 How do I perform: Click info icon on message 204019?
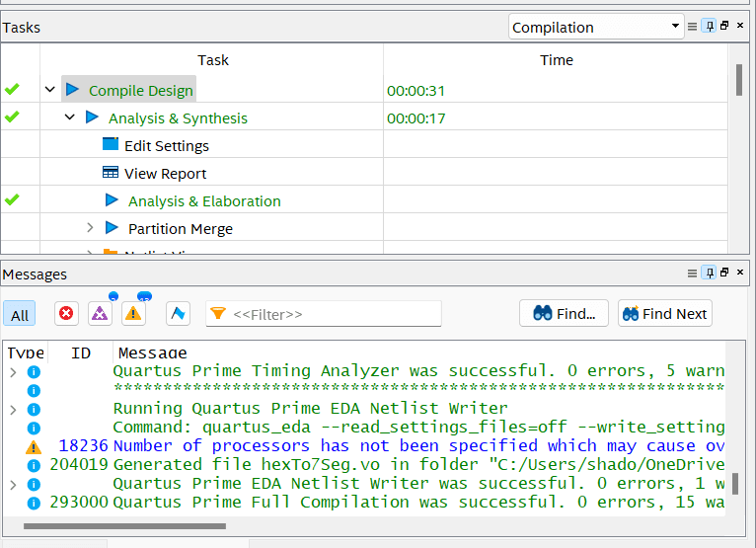(34, 465)
